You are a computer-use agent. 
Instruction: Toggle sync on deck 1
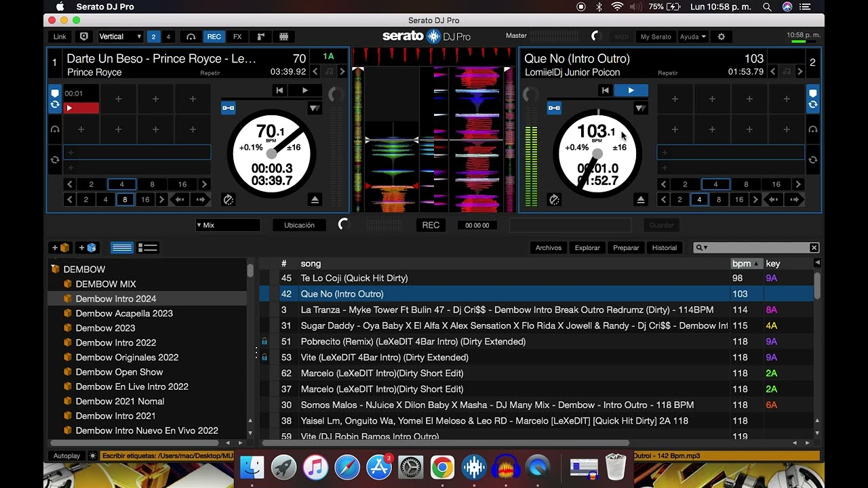click(x=228, y=108)
